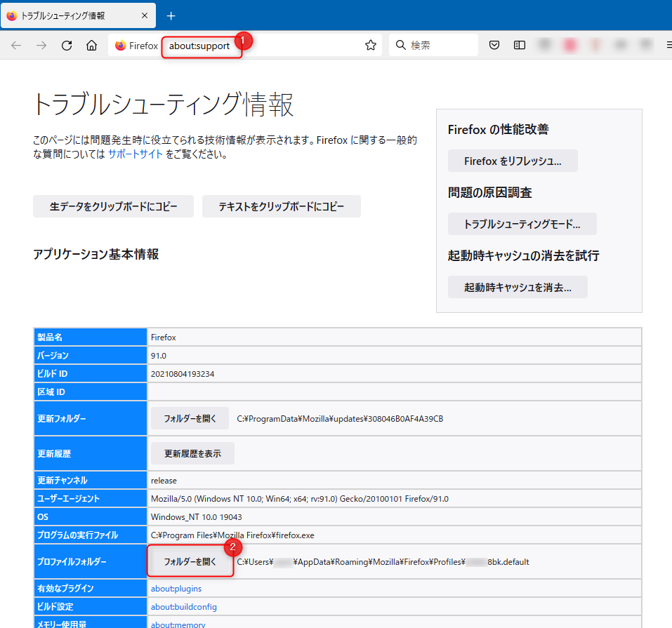Image resolution: width=672 pixels, height=628 pixels.
Task: Open a new tab with plus icon
Action: click(x=171, y=15)
